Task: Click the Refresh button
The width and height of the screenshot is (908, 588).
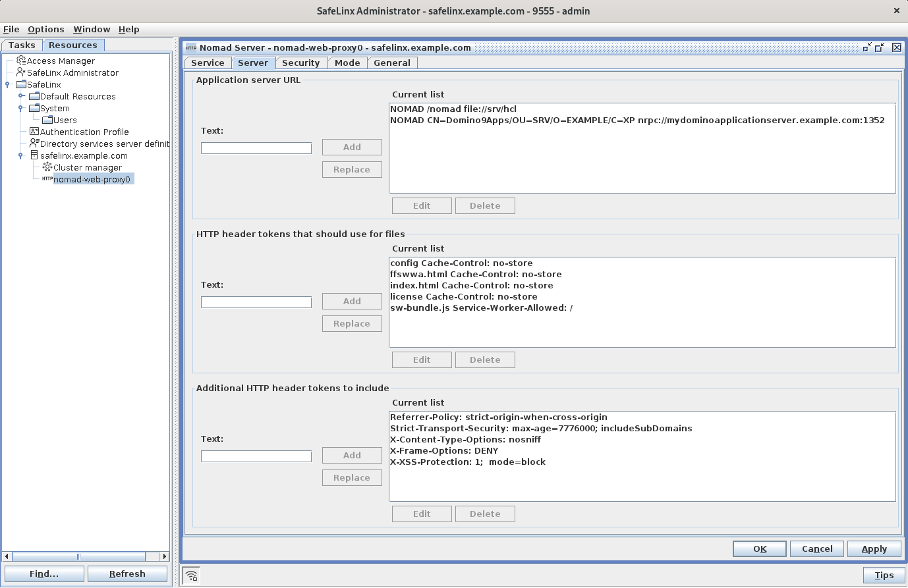Action: tap(127, 574)
